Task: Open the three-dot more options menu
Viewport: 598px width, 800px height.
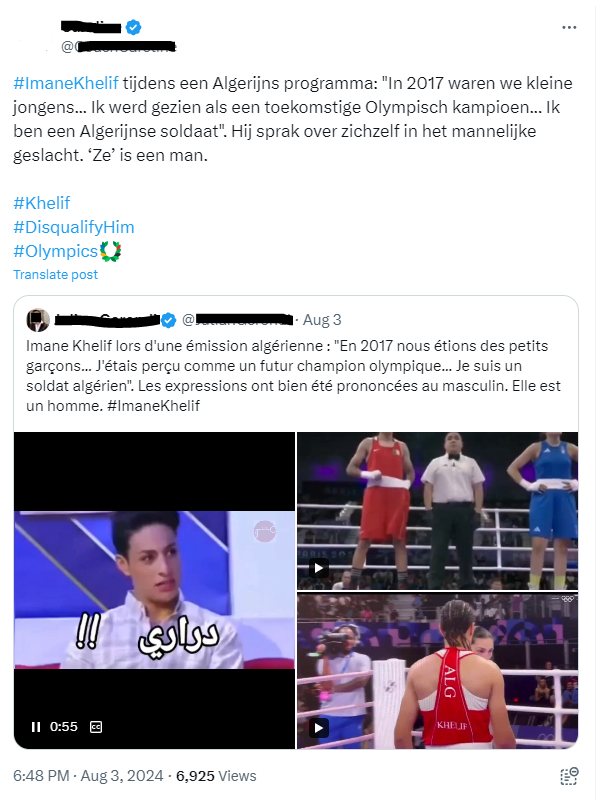Action: [569, 28]
